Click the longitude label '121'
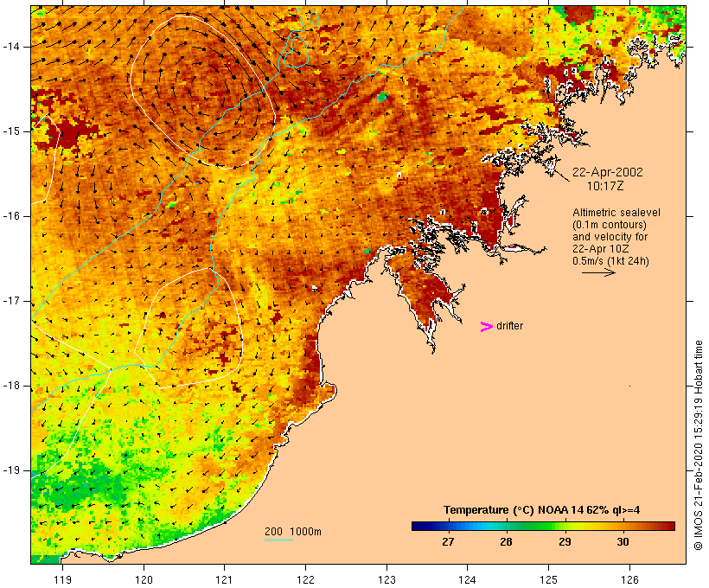This screenshot has width=709, height=588. pos(225,579)
